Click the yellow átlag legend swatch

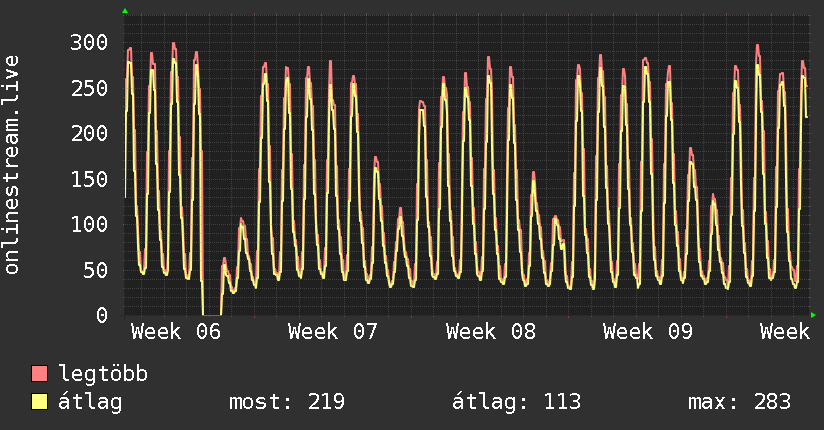tap(39, 402)
